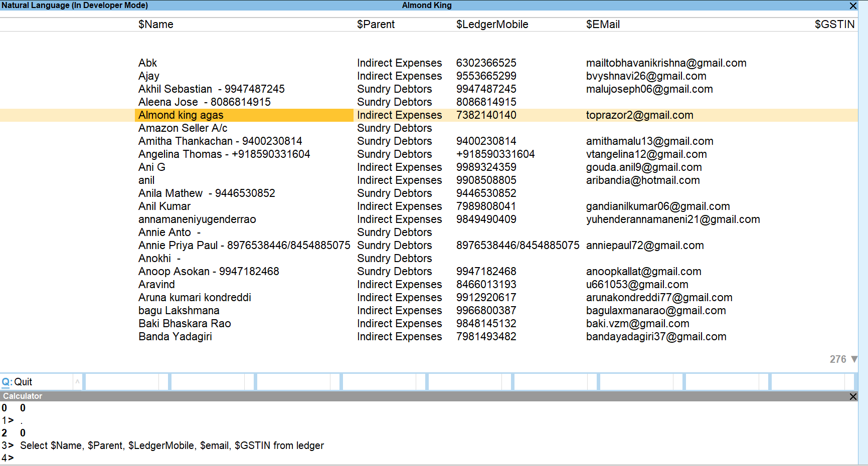Click the $LedgerMobile column header

click(492, 24)
